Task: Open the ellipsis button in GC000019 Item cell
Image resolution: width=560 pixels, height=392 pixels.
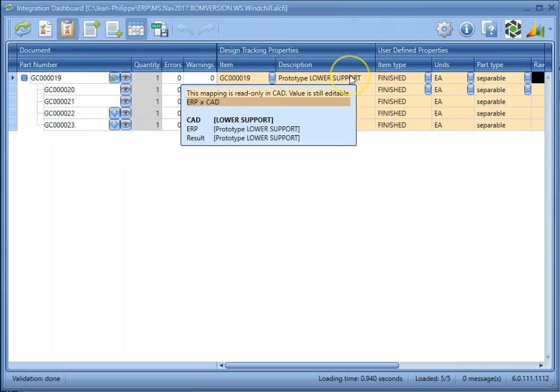Action: pyautogui.click(x=272, y=78)
